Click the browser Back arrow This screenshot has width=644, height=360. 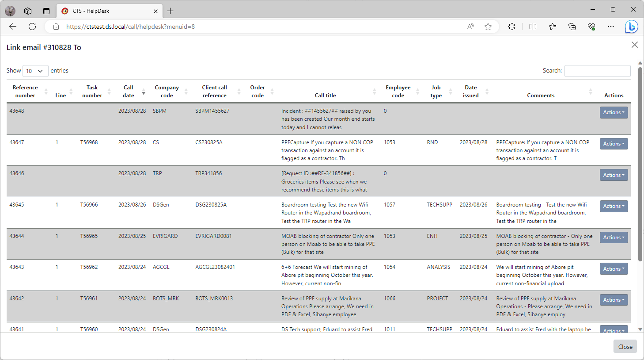tap(13, 27)
